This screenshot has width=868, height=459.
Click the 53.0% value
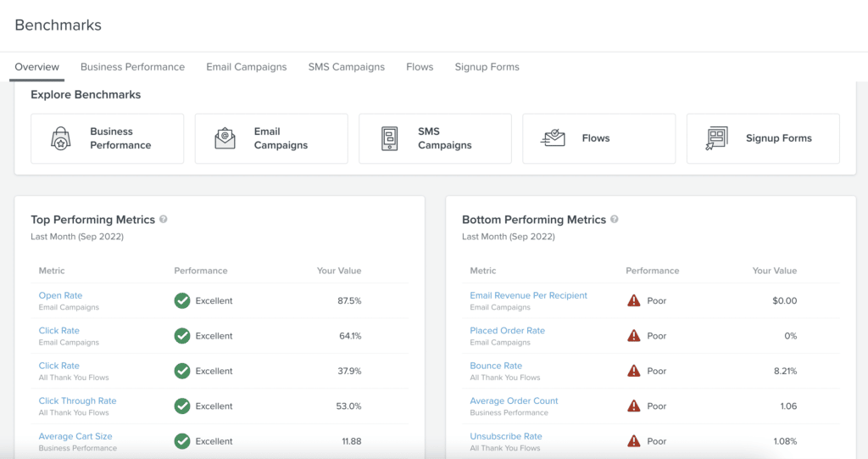348,406
